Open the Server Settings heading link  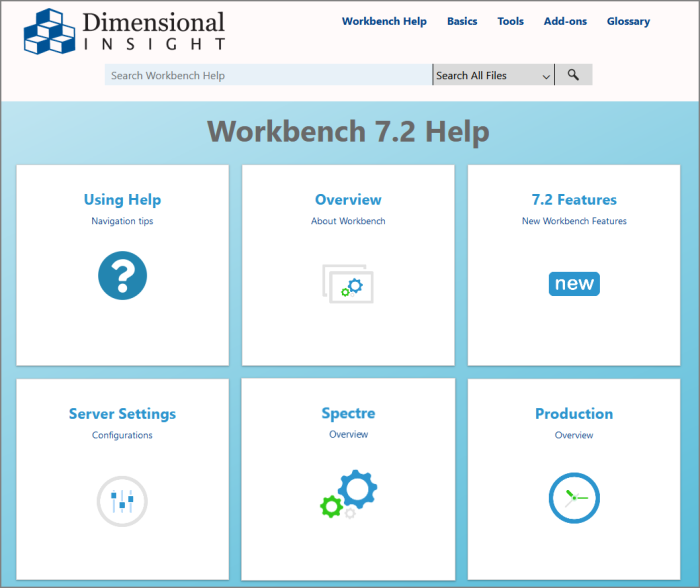122,414
